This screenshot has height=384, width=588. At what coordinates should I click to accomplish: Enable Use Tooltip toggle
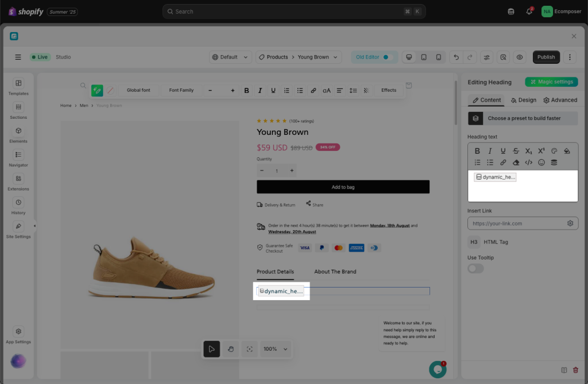475,269
